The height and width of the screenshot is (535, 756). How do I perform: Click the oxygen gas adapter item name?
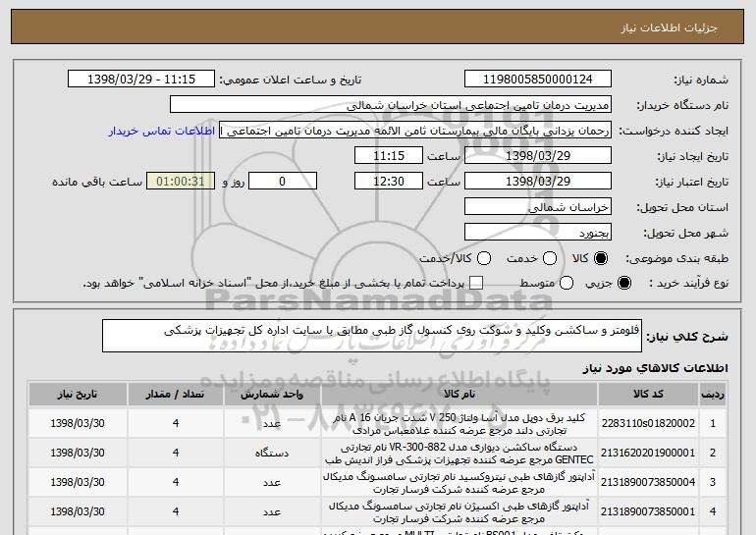459,512
